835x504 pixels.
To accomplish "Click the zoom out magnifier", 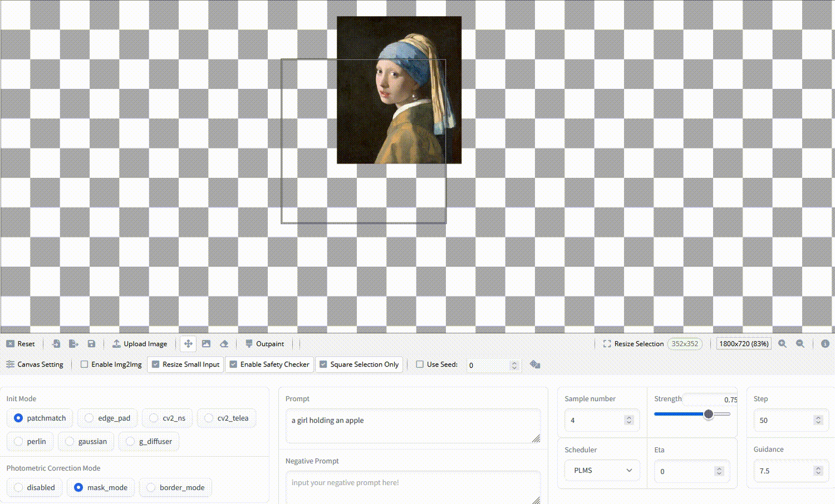I will coord(800,344).
